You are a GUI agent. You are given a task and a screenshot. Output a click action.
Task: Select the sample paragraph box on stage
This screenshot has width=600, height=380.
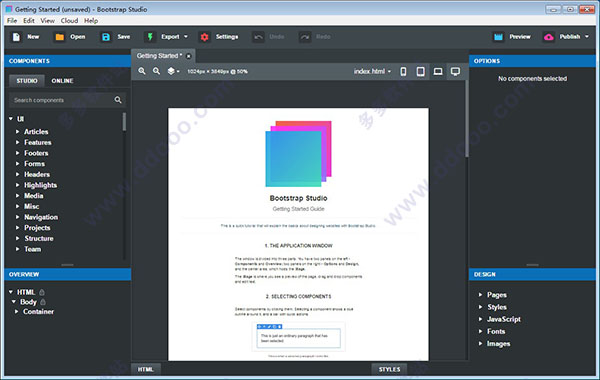click(298, 338)
